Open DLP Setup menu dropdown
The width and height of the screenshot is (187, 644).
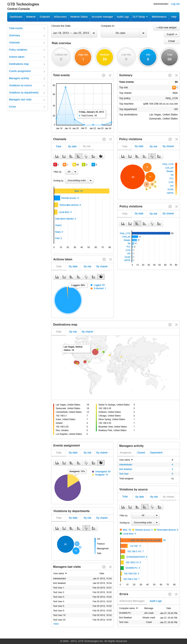[140, 17]
